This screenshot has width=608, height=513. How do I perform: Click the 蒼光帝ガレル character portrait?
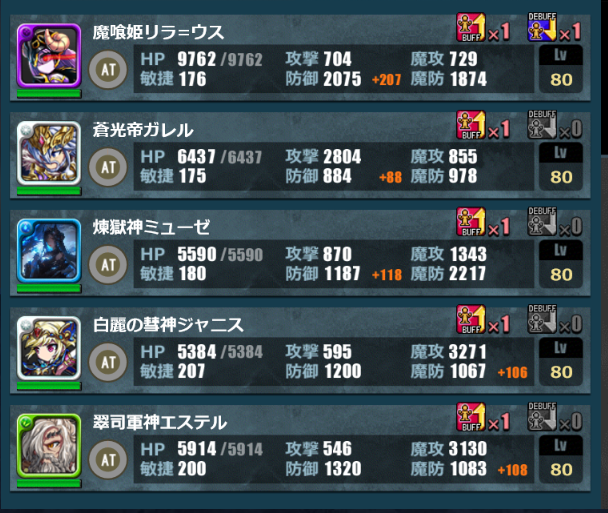click(49, 154)
